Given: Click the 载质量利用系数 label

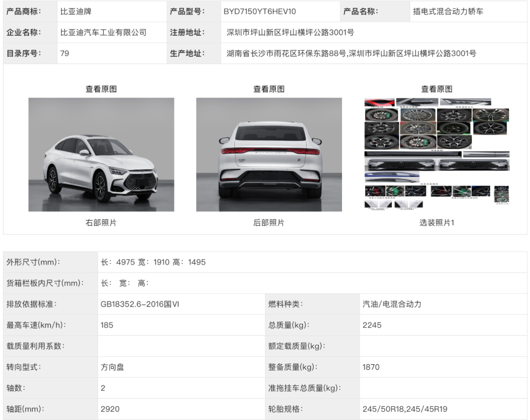Looking at the screenshot, I should (x=35, y=346).
